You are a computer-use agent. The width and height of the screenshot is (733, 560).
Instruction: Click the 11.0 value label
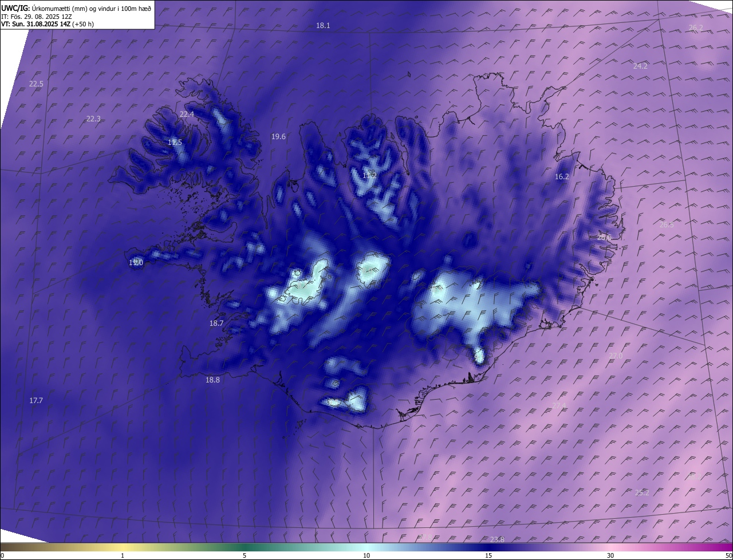click(x=136, y=263)
